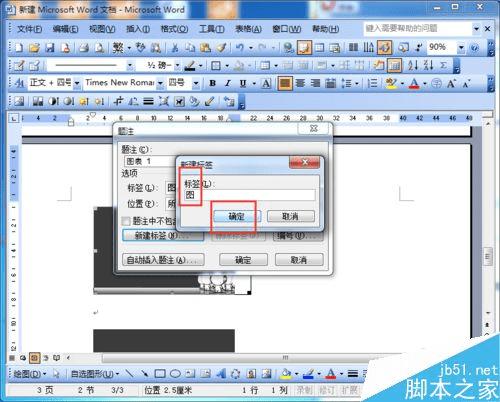Open the style dropdown showing 正文 + 四号
Screen dimensions: 500x402
pos(77,83)
